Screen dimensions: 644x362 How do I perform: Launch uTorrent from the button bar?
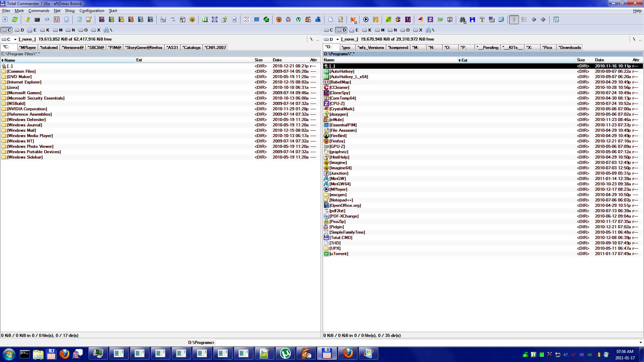point(298,19)
